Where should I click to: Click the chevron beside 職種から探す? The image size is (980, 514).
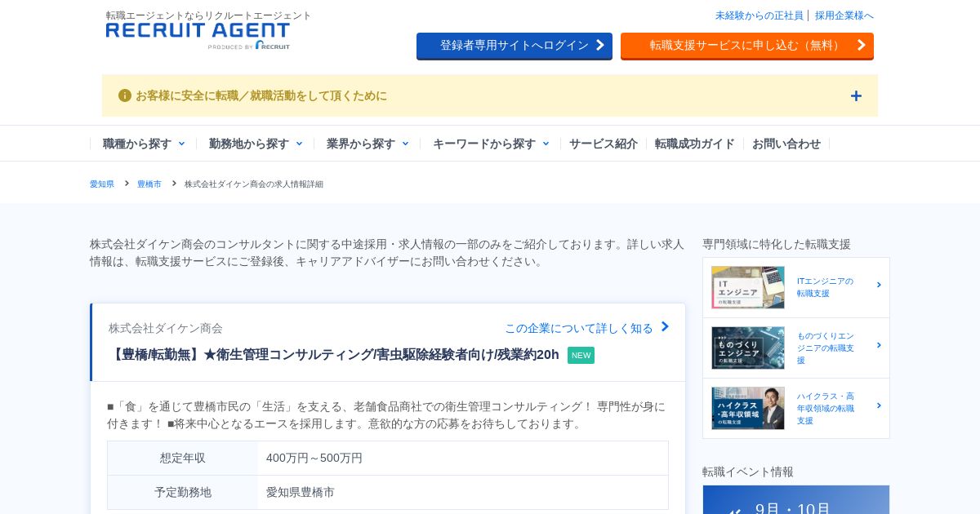coord(181,144)
